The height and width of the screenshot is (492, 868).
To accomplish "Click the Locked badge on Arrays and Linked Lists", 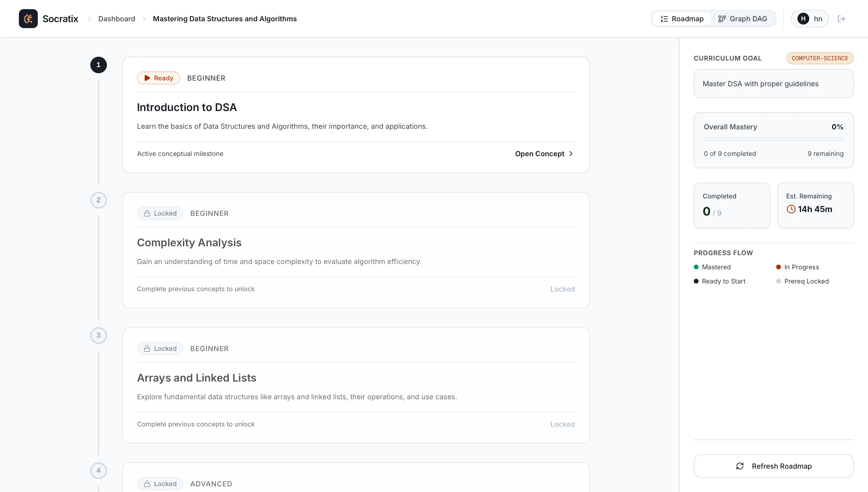I will pos(160,348).
